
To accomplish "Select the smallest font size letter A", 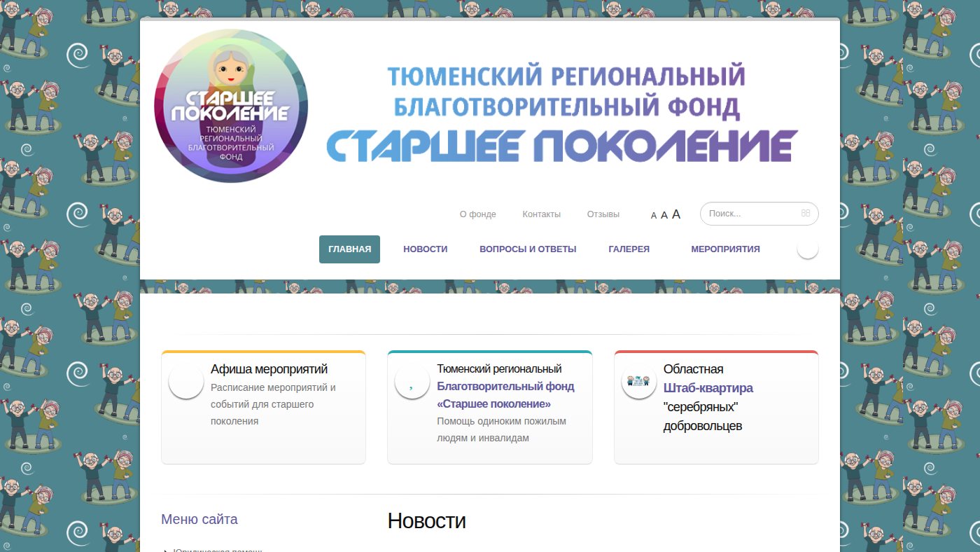I will [x=654, y=216].
